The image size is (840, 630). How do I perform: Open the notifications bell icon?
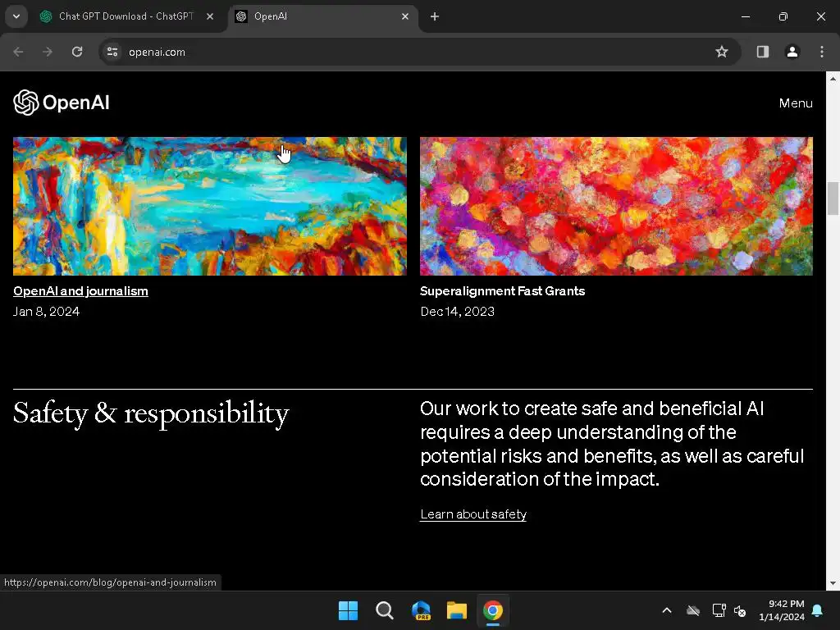coord(818,610)
